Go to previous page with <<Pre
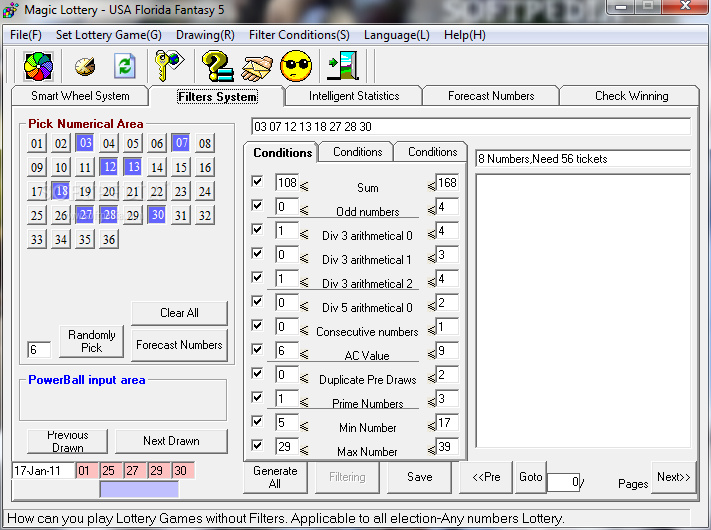 pos(486,477)
